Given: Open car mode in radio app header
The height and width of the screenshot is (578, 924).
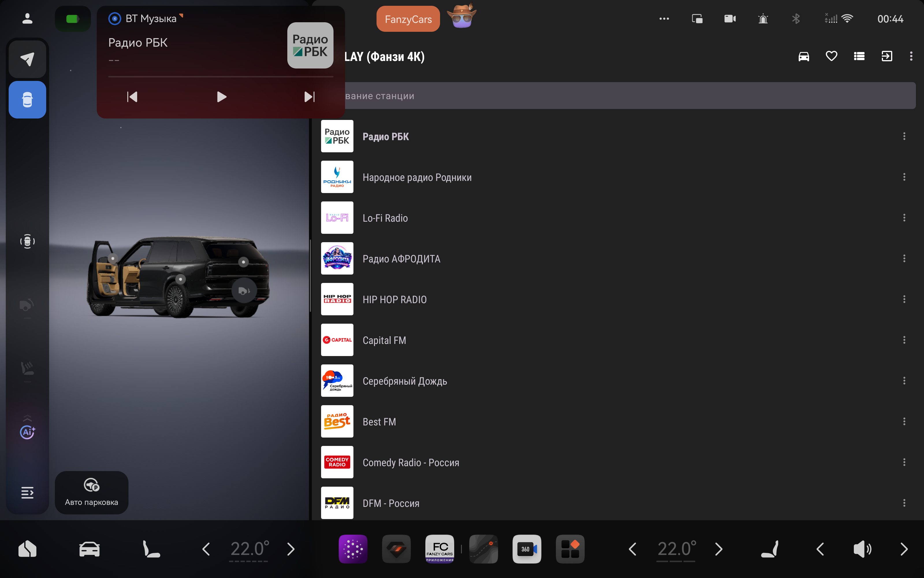Looking at the screenshot, I should (x=804, y=57).
